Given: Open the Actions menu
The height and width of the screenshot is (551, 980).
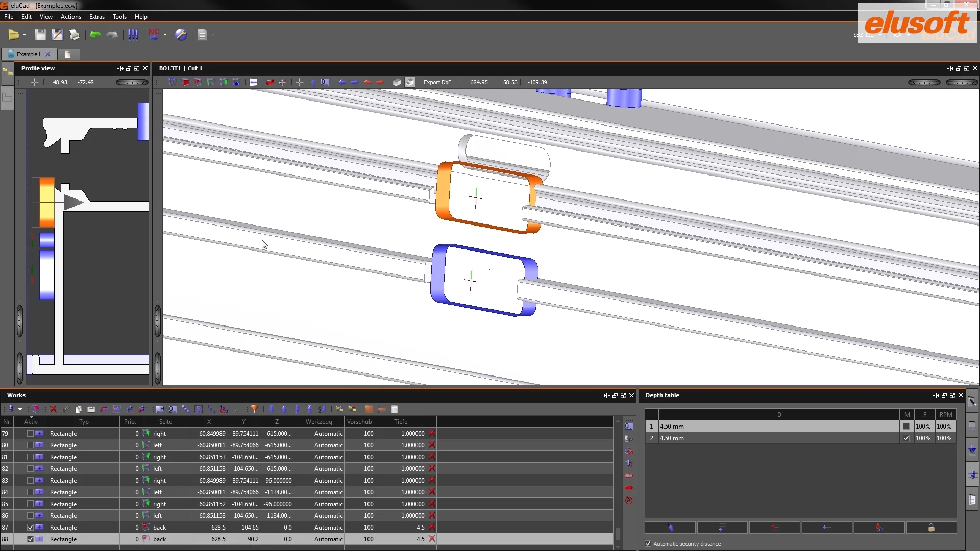Looking at the screenshot, I should (x=70, y=16).
